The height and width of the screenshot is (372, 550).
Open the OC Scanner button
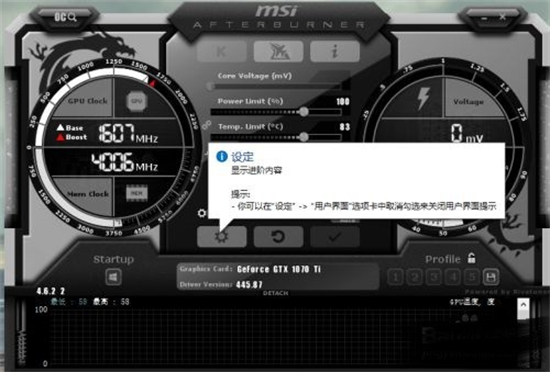click(x=65, y=17)
